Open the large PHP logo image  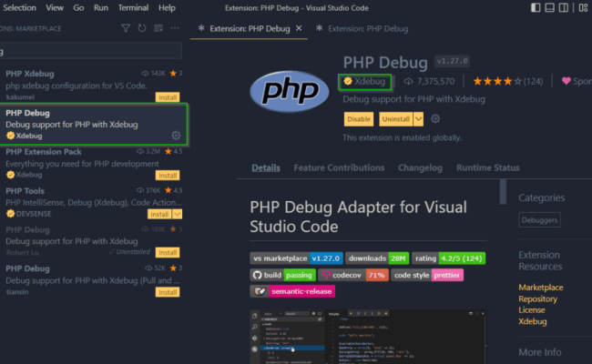coord(290,91)
